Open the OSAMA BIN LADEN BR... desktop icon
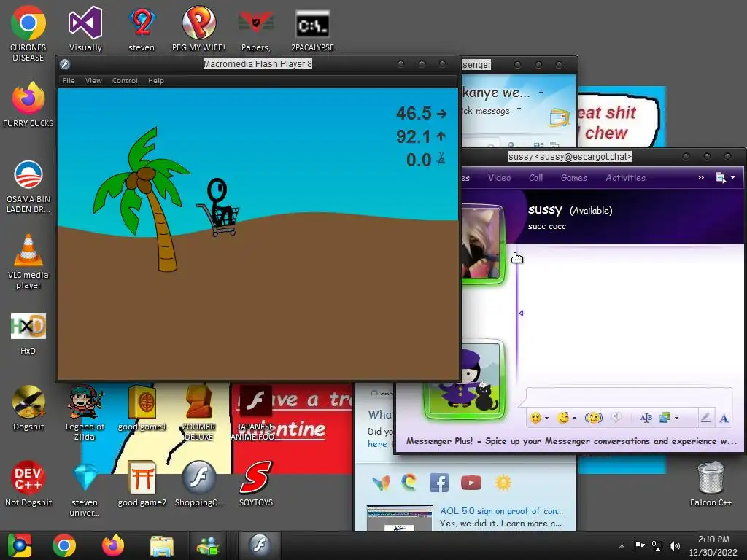Image resolution: width=747 pixels, height=560 pixels. pos(28,187)
